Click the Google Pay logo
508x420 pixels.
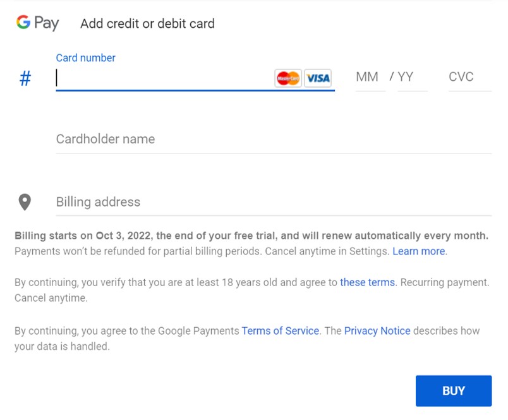pos(37,23)
